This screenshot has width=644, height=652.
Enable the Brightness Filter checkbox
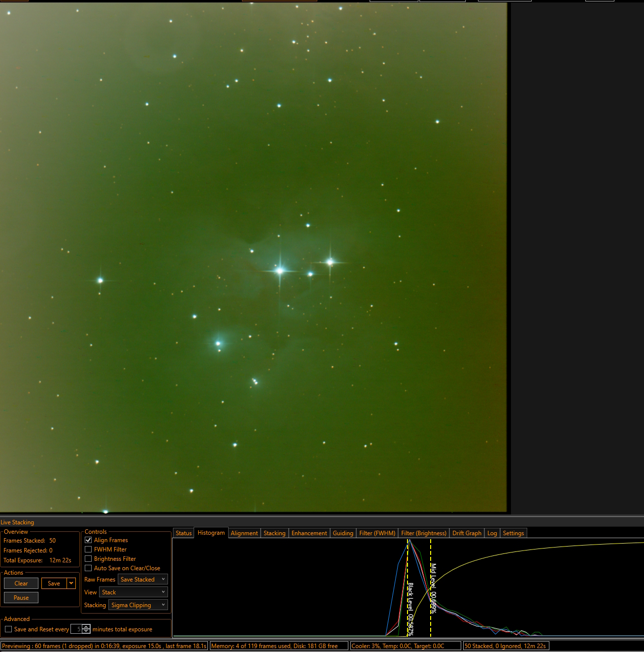[x=88, y=559]
